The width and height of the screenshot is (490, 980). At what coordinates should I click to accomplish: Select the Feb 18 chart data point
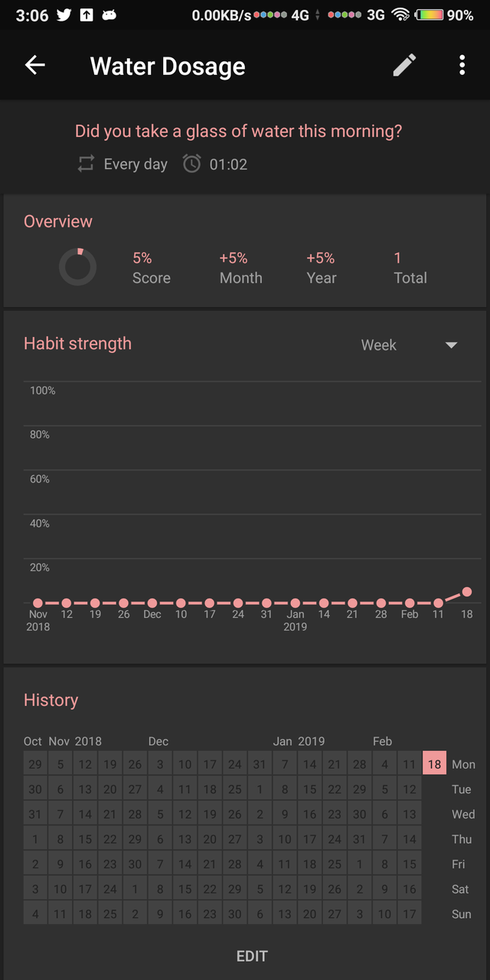pyautogui.click(x=467, y=592)
